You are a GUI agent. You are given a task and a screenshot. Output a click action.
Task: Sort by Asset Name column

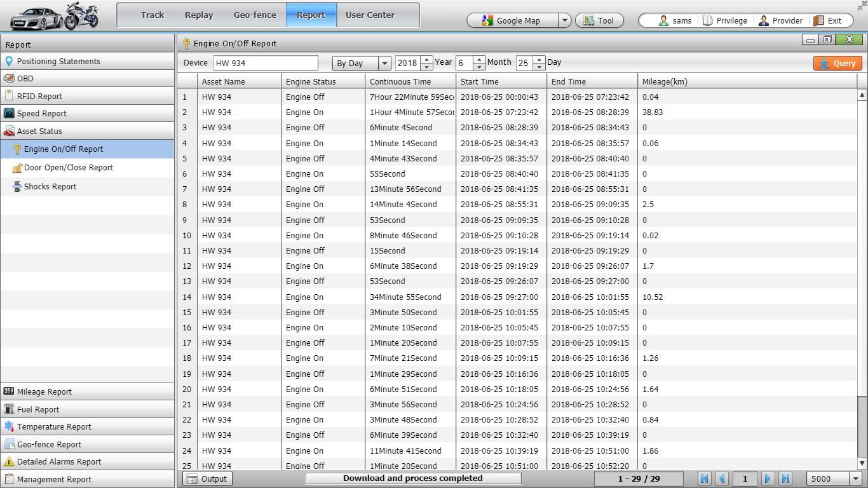tap(240, 81)
